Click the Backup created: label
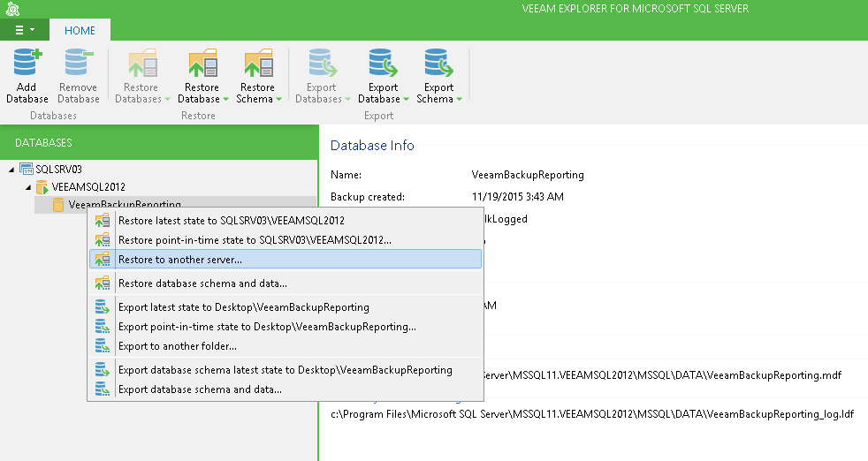Screen dimensions: 868x461 click(x=368, y=197)
